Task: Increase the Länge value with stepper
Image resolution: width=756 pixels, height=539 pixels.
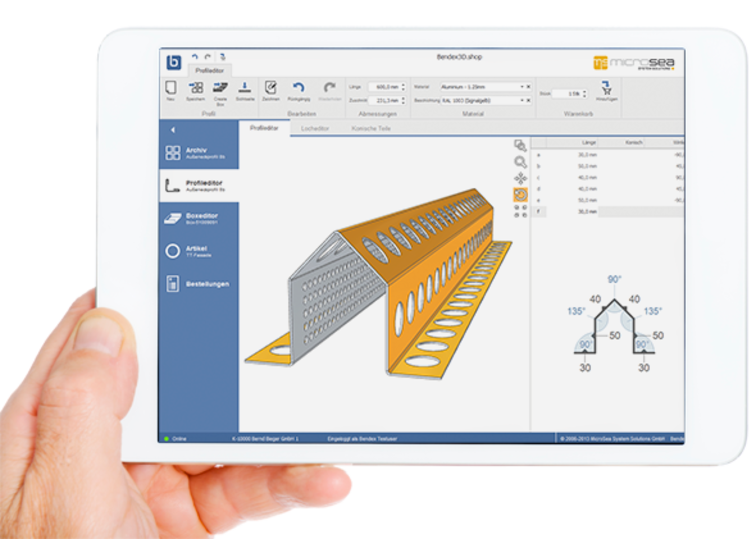Action: [x=403, y=85]
